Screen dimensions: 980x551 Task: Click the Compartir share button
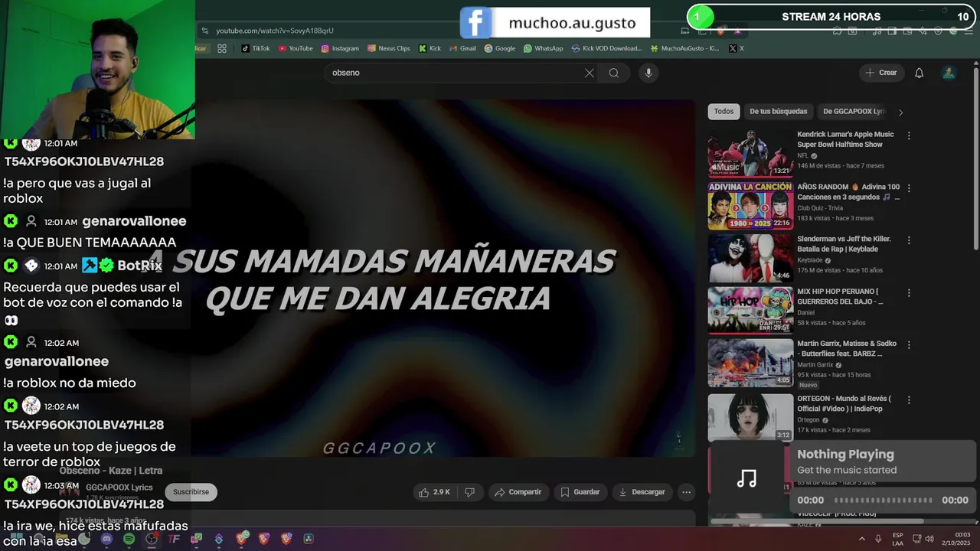(518, 492)
